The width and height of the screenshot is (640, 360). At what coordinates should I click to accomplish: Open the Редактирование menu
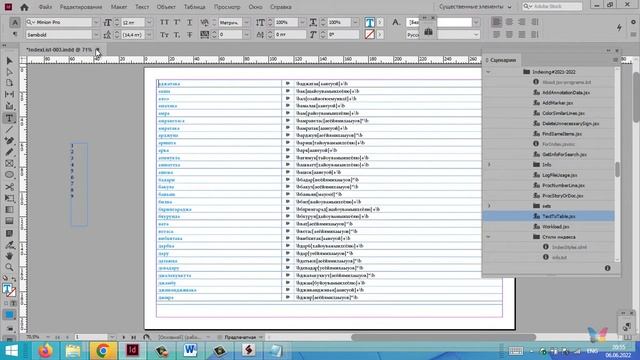point(81,7)
